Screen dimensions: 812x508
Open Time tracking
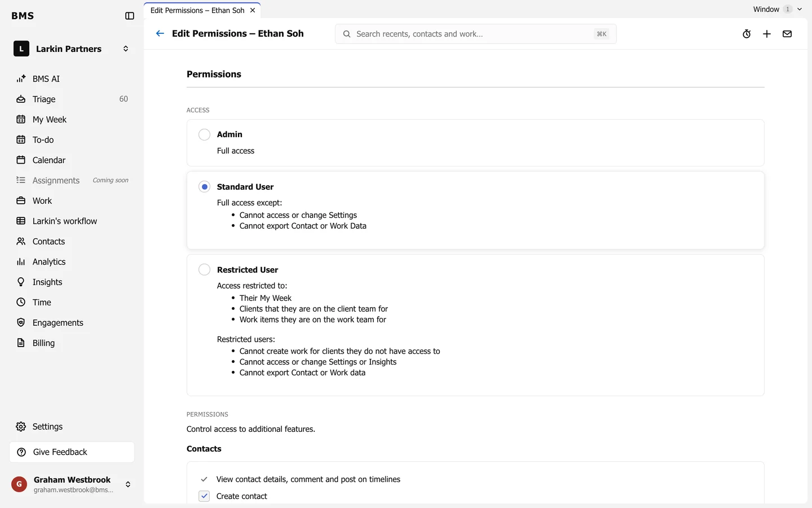pyautogui.click(x=72, y=302)
